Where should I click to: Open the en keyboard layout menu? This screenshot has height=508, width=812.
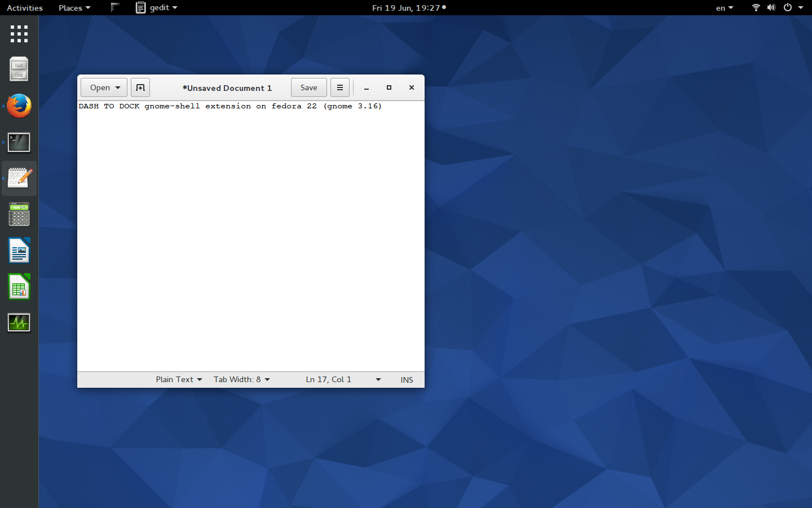(x=725, y=8)
